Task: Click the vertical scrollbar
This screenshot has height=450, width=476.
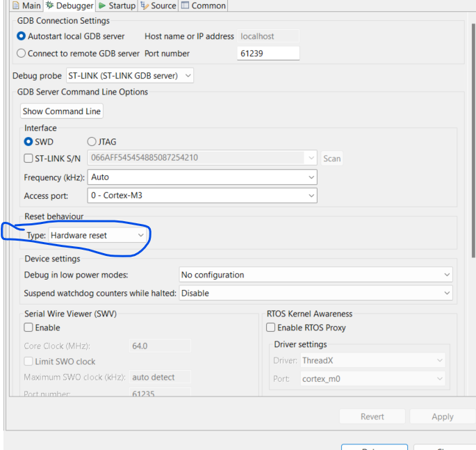Action: point(473,139)
